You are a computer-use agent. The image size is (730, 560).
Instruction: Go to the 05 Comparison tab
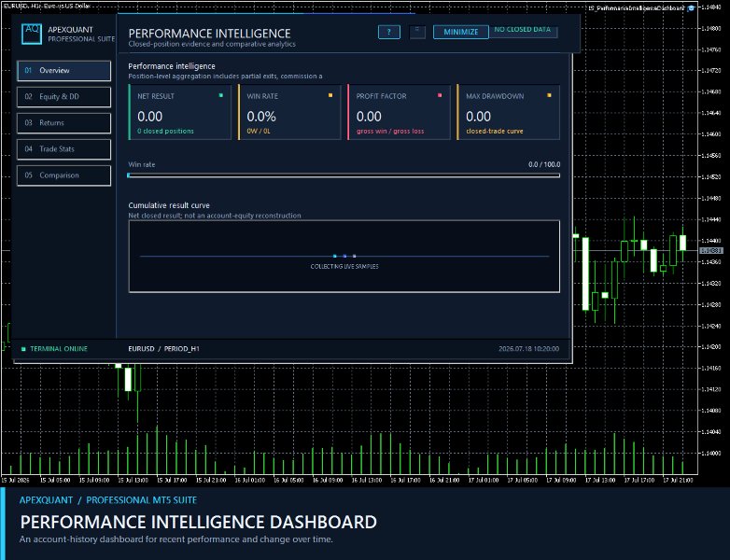click(x=63, y=175)
